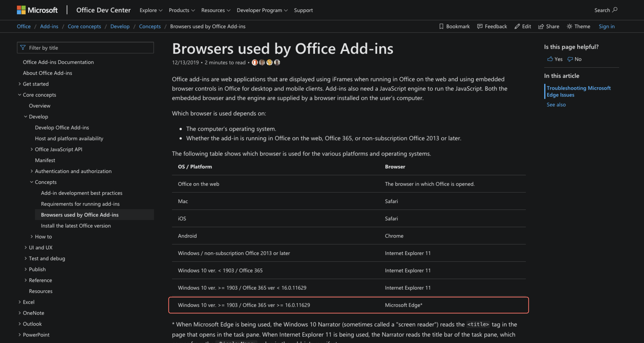Expand the Office JavaScript API tree item
The image size is (644, 343).
[x=32, y=149]
